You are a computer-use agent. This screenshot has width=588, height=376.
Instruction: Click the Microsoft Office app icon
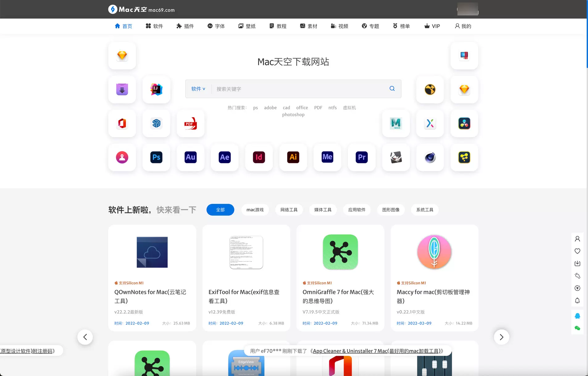coord(122,124)
